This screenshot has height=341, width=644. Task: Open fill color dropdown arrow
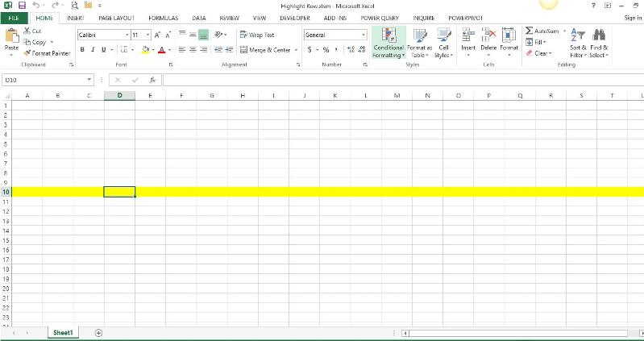(x=153, y=50)
